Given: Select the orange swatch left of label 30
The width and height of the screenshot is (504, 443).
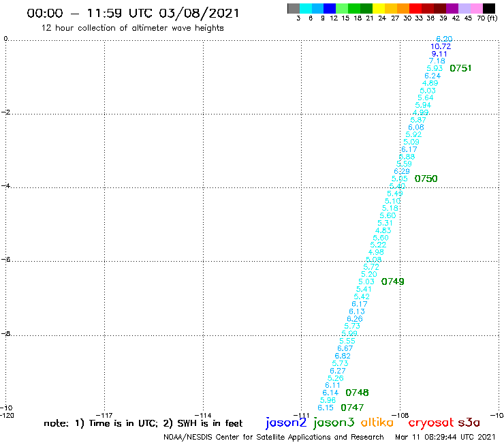Looking at the screenshot, I should tap(403, 8).
